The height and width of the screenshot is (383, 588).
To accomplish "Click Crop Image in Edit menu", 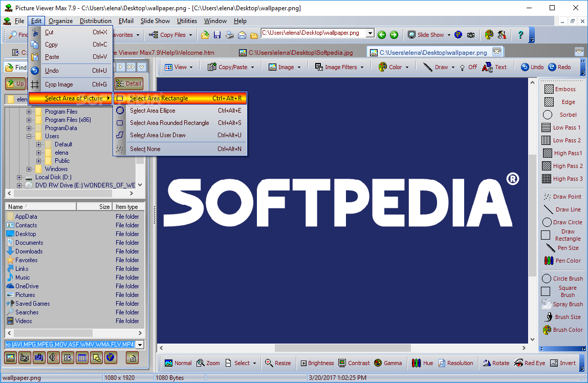I will [x=70, y=84].
